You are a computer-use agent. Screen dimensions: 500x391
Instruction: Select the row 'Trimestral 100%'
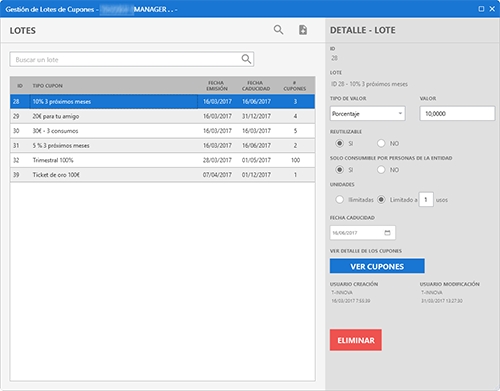point(162,160)
